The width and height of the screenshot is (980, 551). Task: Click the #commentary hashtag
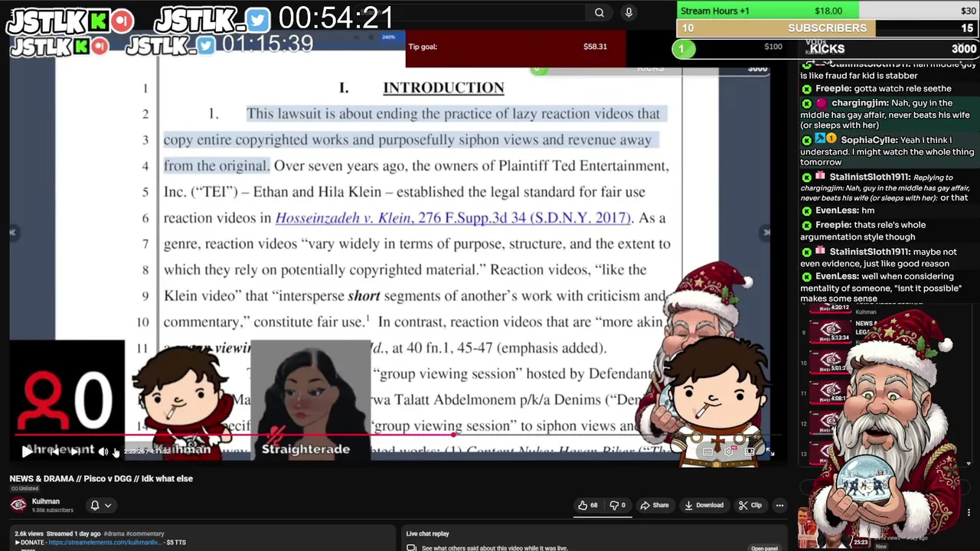(145, 533)
